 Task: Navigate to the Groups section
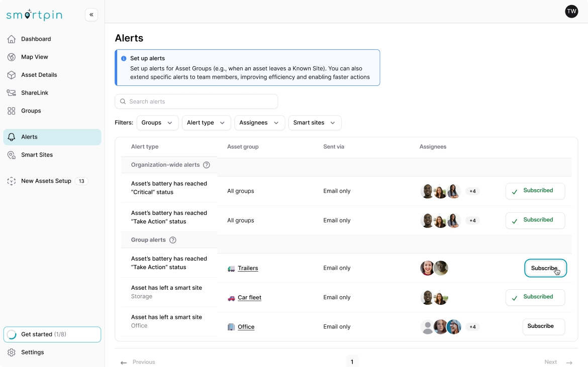31,110
